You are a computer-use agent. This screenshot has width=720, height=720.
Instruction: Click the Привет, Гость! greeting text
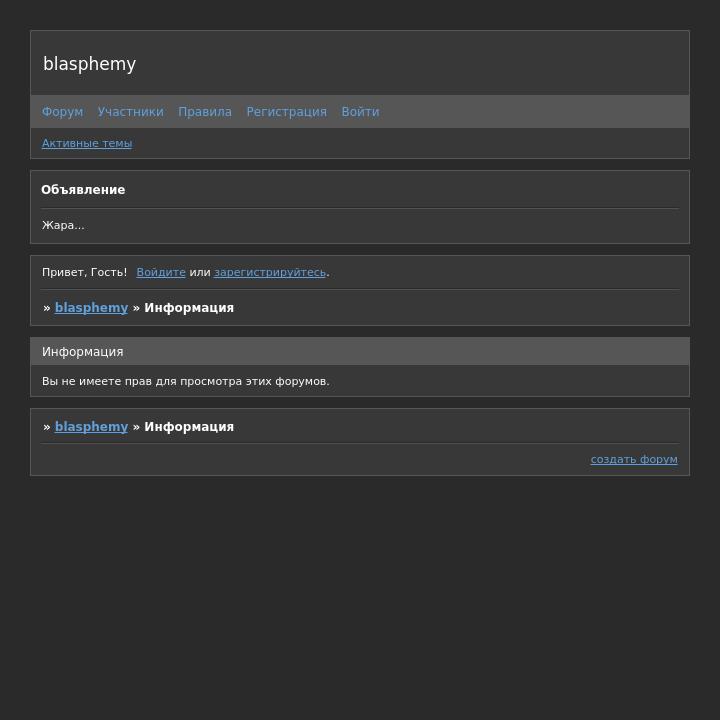pos(84,272)
